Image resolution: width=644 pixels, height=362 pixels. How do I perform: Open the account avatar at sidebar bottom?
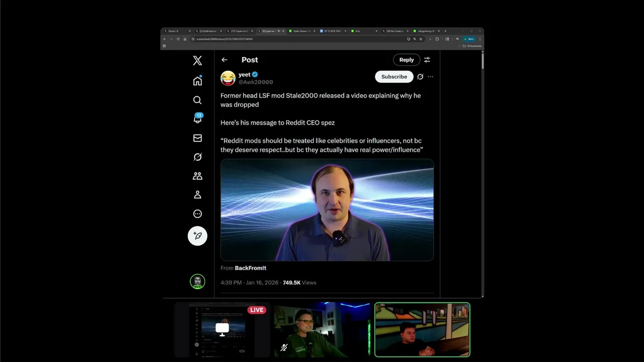coord(197,282)
